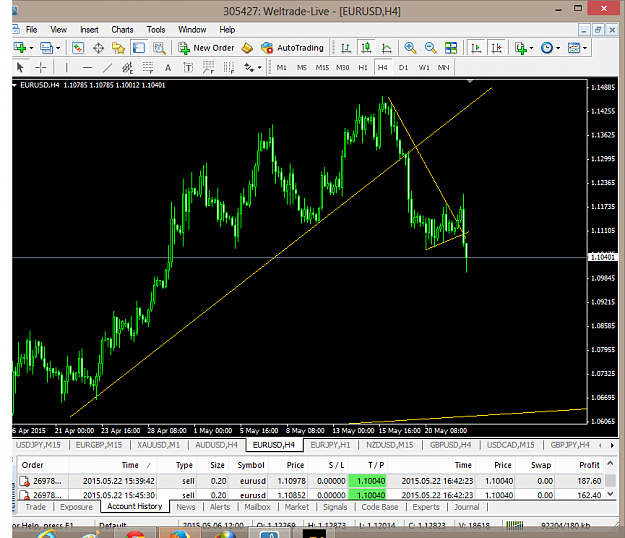Open the Insert menu
Image resolution: width=625 pixels, height=538 pixels.
[x=89, y=30]
